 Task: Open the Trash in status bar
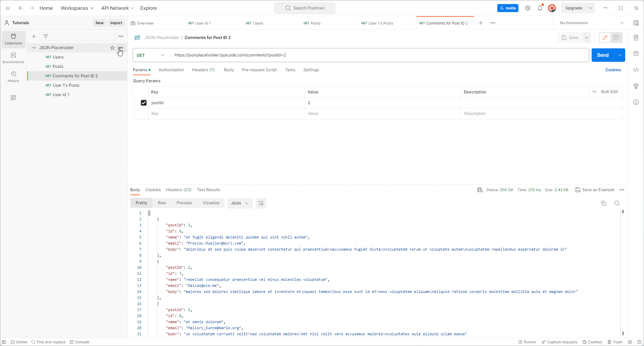(615, 342)
